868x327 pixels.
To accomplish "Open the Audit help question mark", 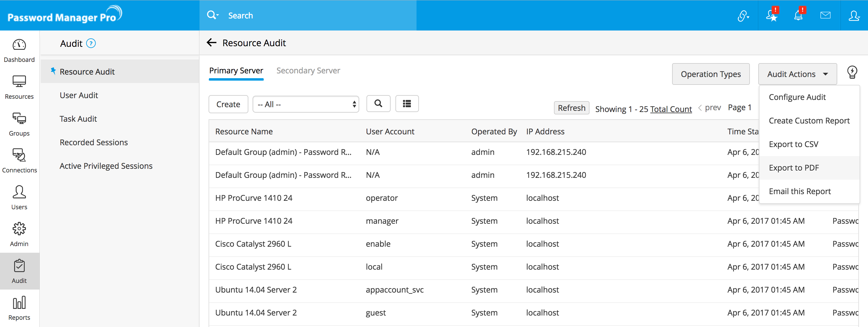I will point(91,43).
